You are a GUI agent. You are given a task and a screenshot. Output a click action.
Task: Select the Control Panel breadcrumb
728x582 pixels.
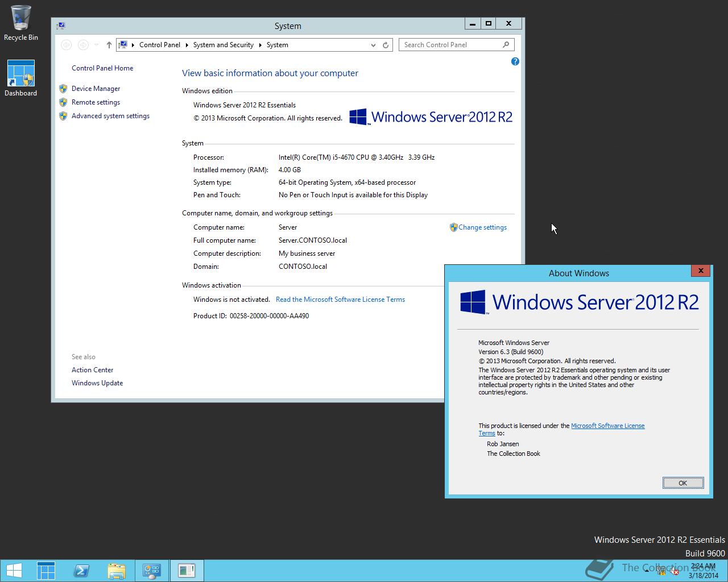[x=160, y=45]
